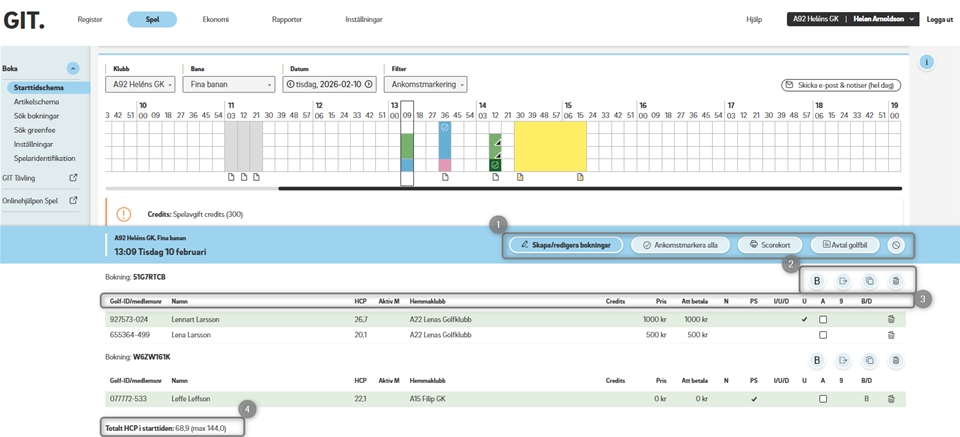Click the trash icon for booking S1G7RTCB

895,282
